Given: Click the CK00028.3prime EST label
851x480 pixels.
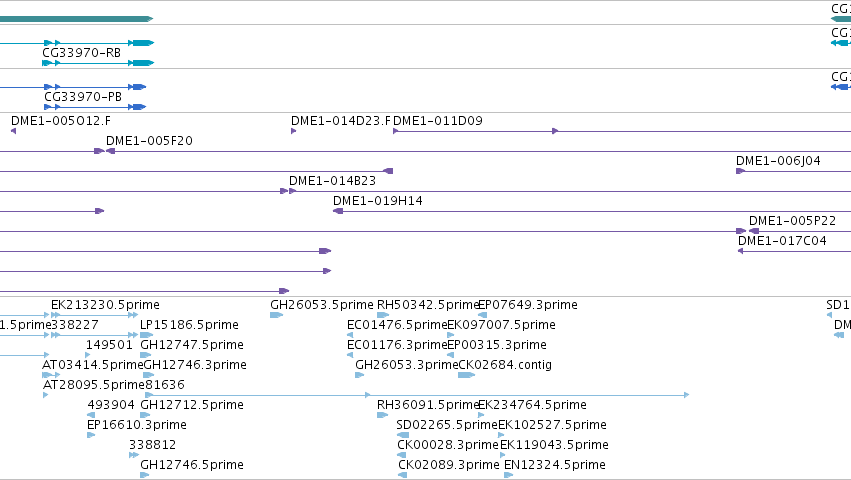Looking at the screenshot, I should click(x=448, y=445).
